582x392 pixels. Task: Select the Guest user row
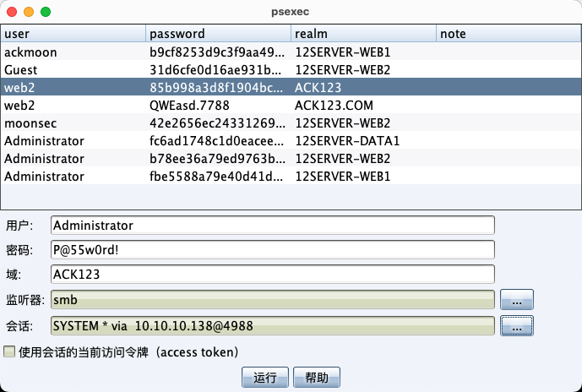(291, 70)
